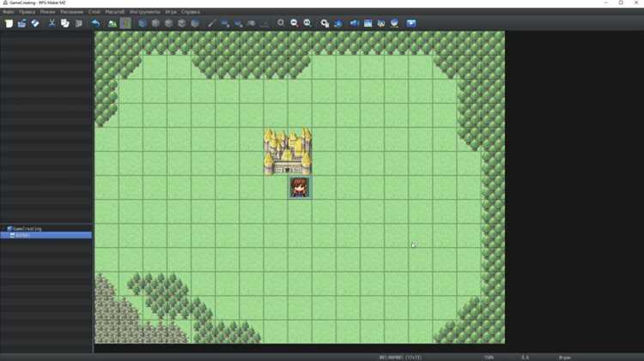Switch to Event editing mode icon
This screenshot has width=644, height=361.
(x=125, y=23)
